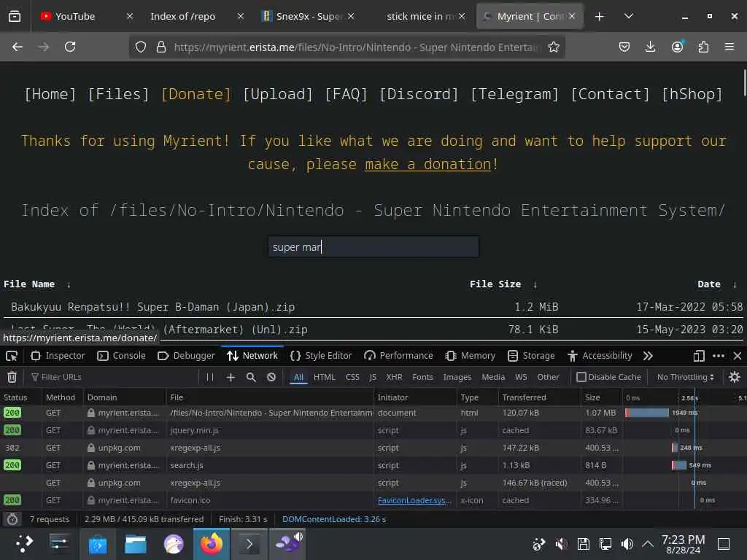The image size is (747, 560).
Task: Click the Filter URLs field
Action: click(x=115, y=377)
